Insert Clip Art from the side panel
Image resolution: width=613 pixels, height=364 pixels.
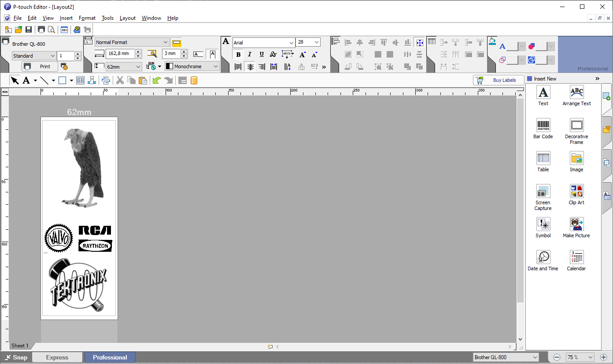[576, 195]
